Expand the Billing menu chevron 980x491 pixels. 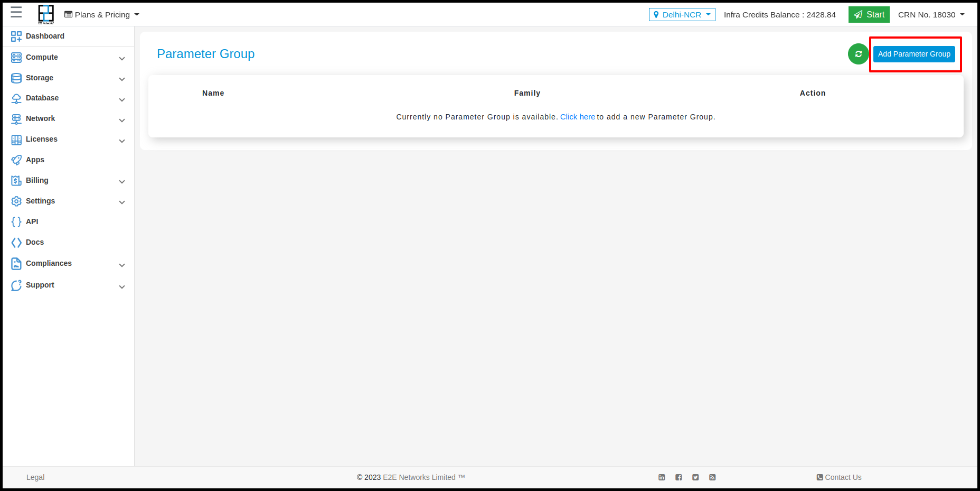(x=122, y=182)
